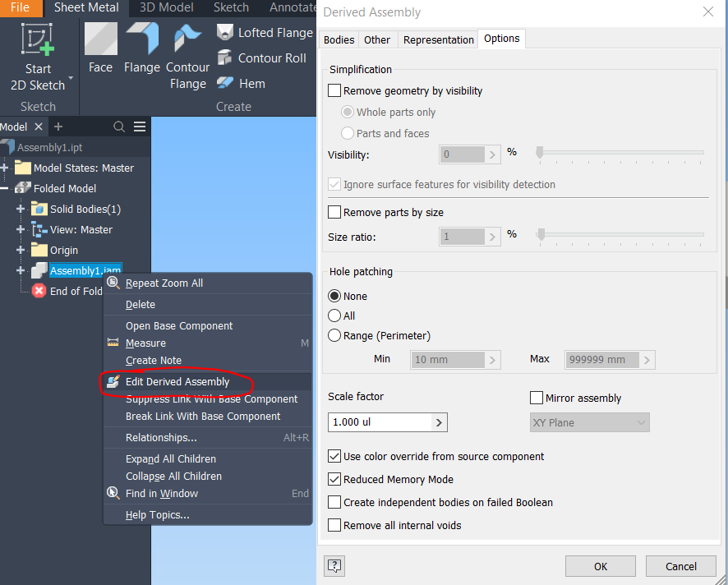Check Create independent bodies on failed Boolean
Screen dimensions: 728x585
tap(334, 502)
